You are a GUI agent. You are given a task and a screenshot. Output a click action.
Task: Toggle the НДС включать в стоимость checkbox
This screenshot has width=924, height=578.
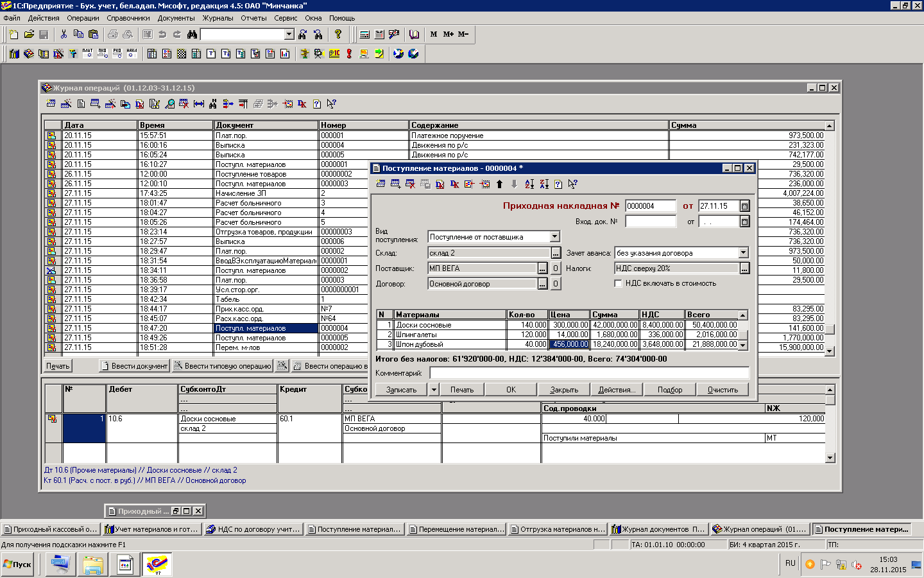[x=619, y=283]
